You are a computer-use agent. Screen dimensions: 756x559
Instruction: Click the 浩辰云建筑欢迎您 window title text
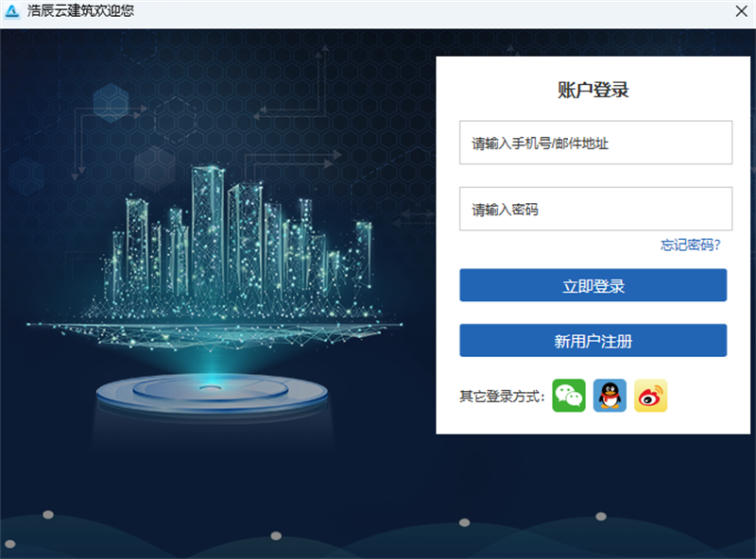[80, 11]
